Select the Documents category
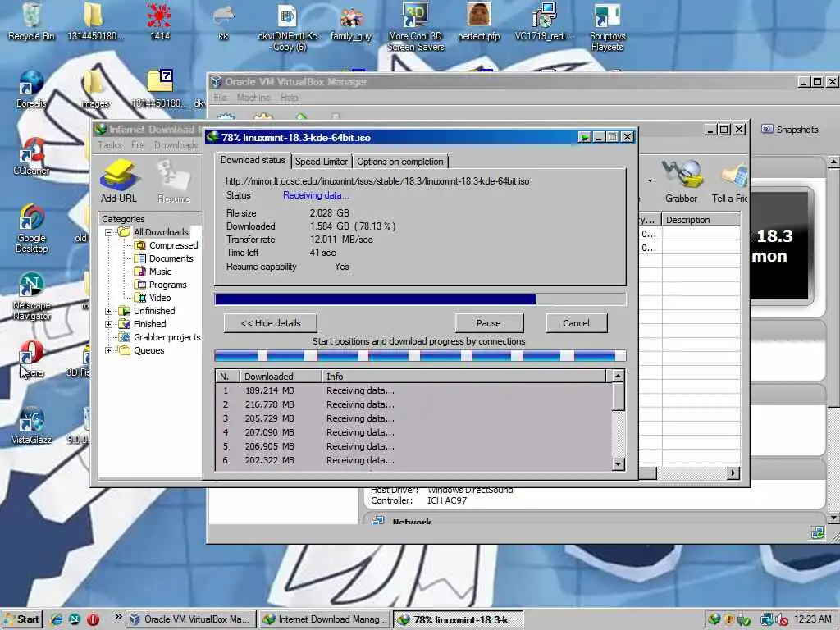The image size is (840, 630). coord(163,258)
